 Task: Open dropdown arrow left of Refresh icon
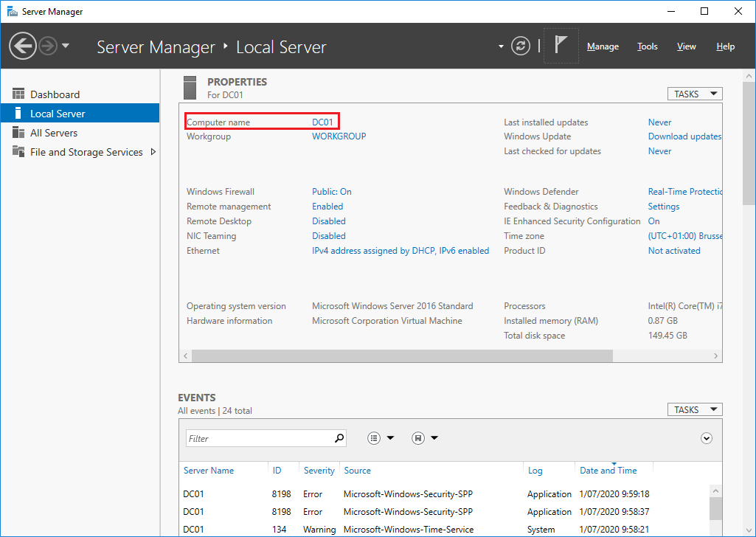[501, 46]
